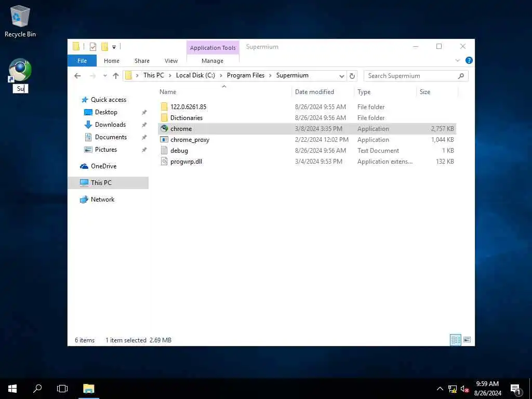Select the progwrp.dll file
The width and height of the screenshot is (532, 399).
point(186,162)
